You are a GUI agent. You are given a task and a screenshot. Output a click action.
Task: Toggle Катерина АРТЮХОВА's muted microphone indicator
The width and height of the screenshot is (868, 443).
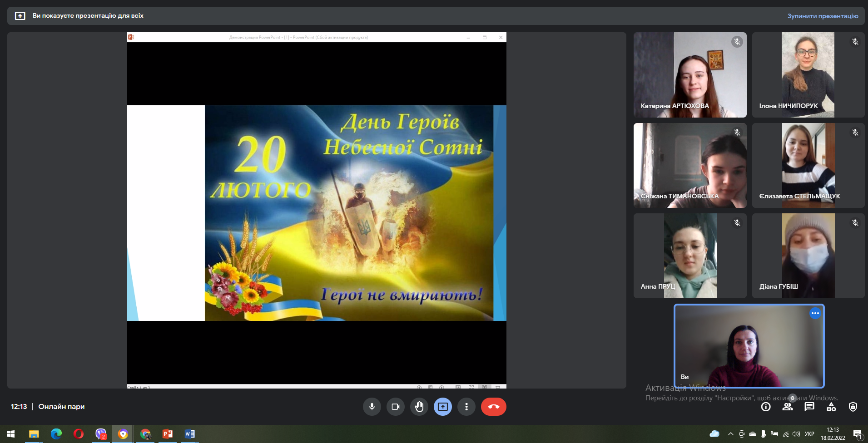click(737, 42)
